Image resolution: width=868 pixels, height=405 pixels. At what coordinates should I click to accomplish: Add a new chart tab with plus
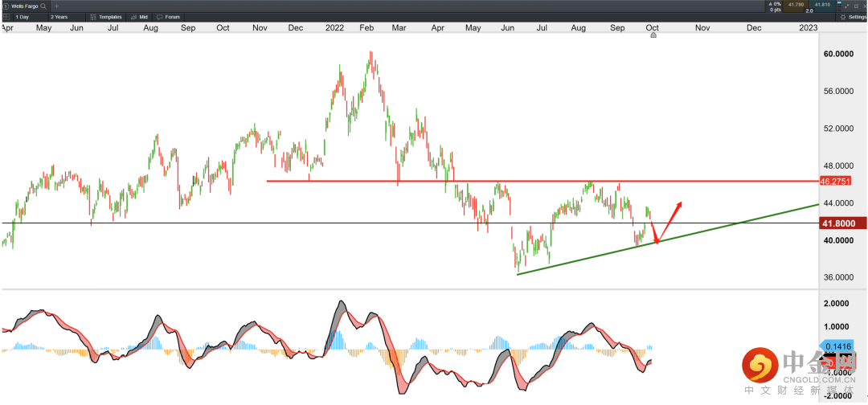pyautogui.click(x=56, y=6)
